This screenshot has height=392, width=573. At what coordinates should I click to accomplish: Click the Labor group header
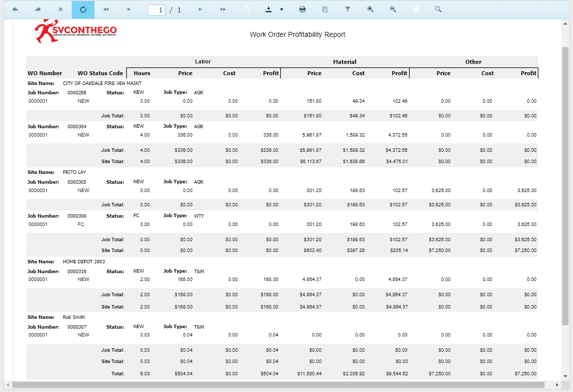click(x=203, y=61)
